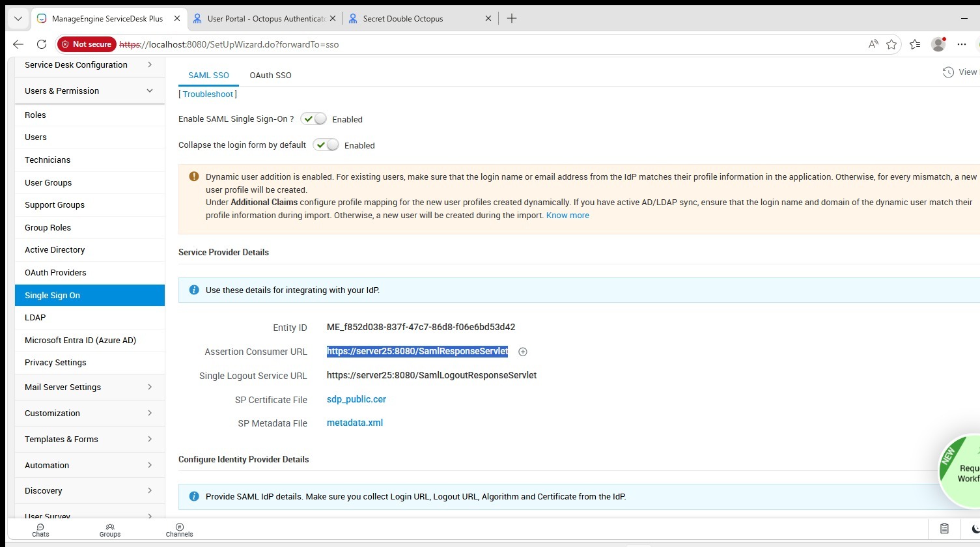Viewport: 980px width, 547px height.
Task: Expand the Automation section
Action: pyautogui.click(x=90, y=466)
